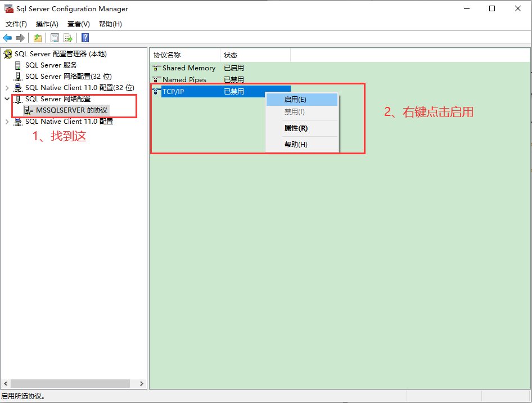Click the expanded SQL Server 网络配置 node icon

[17, 99]
